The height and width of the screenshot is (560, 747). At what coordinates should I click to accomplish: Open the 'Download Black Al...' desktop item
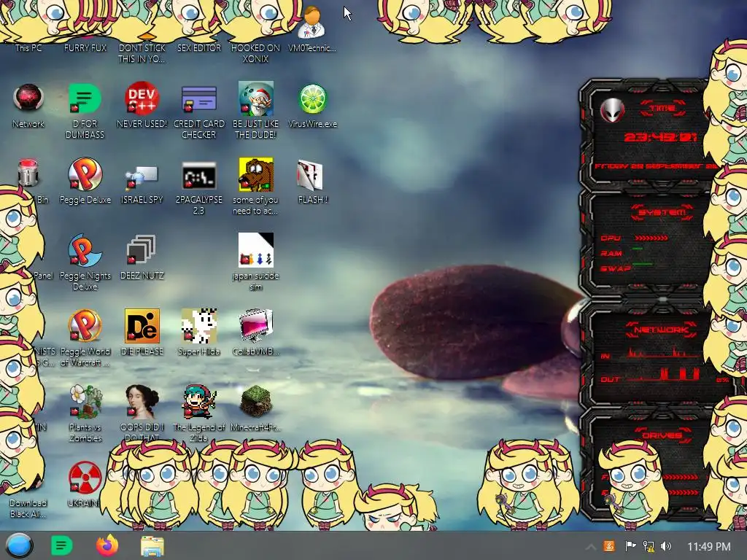tap(28, 508)
